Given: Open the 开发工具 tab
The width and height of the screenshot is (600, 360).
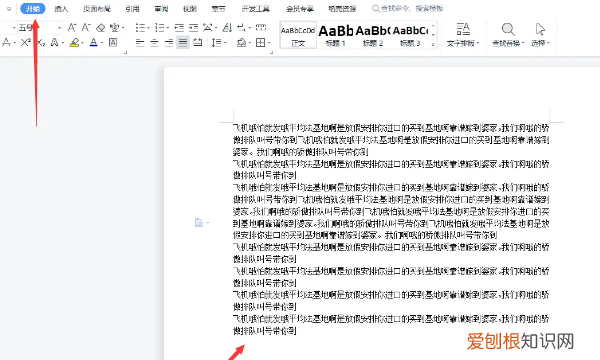Looking at the screenshot, I should (256, 8).
